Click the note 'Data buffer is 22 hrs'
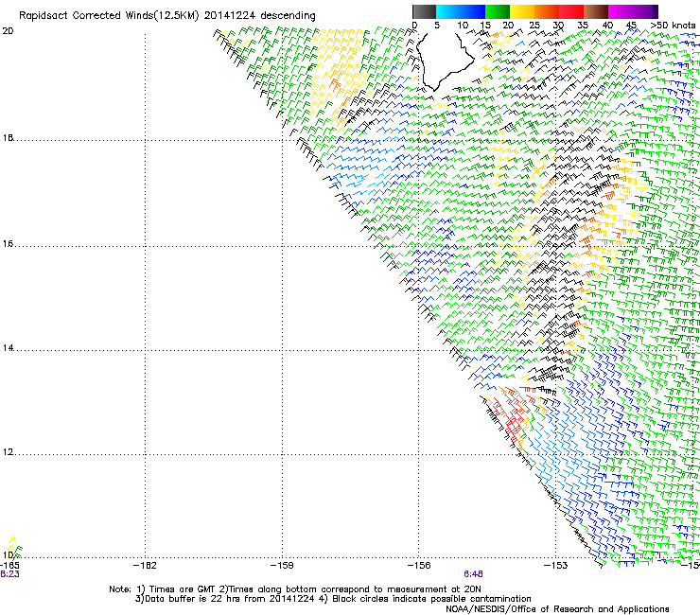 tap(190, 599)
